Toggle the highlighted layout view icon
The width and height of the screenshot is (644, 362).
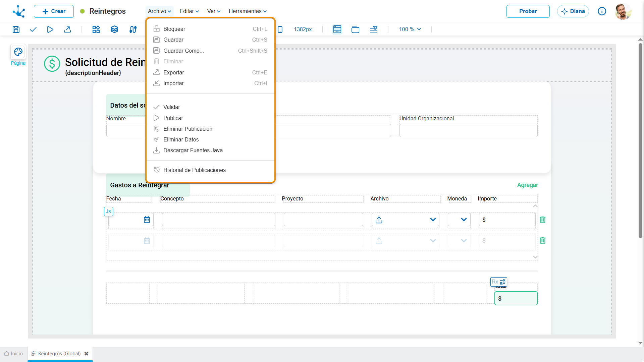coord(337,29)
